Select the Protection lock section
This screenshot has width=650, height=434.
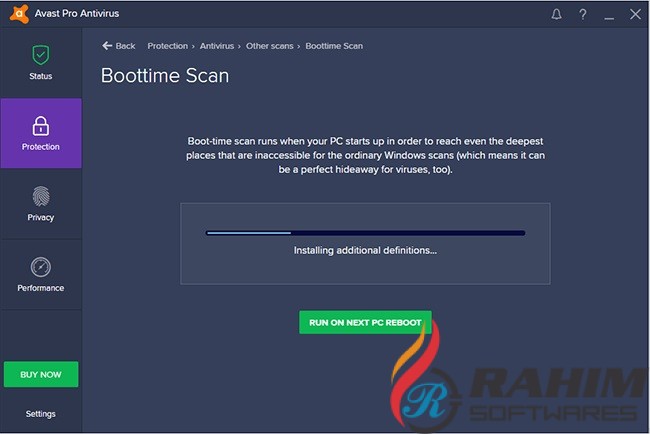[41, 133]
